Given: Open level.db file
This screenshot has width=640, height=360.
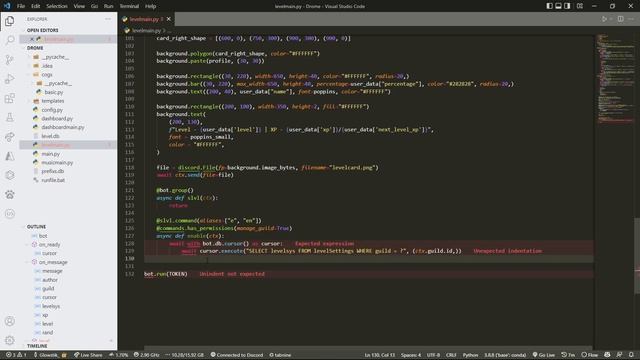Looking at the screenshot, I should (50, 136).
